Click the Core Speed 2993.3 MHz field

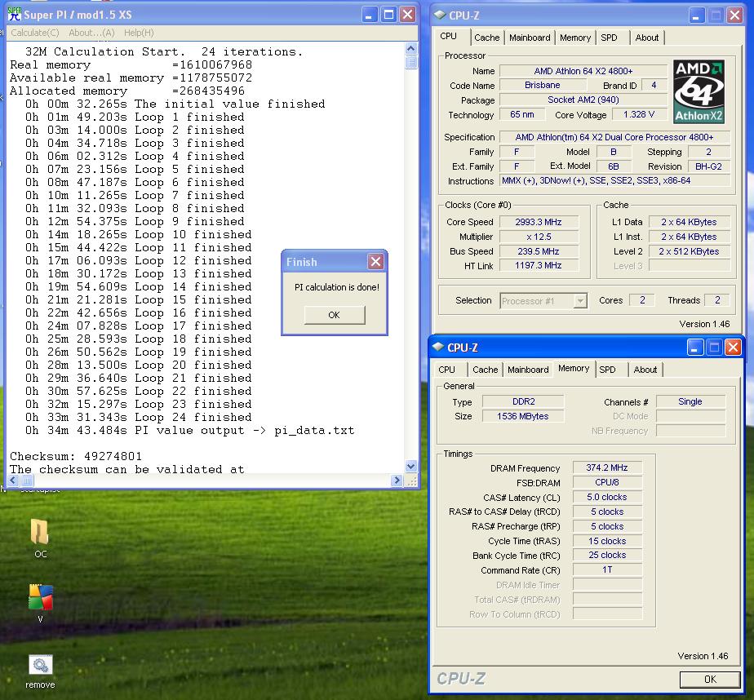pyautogui.click(x=539, y=222)
